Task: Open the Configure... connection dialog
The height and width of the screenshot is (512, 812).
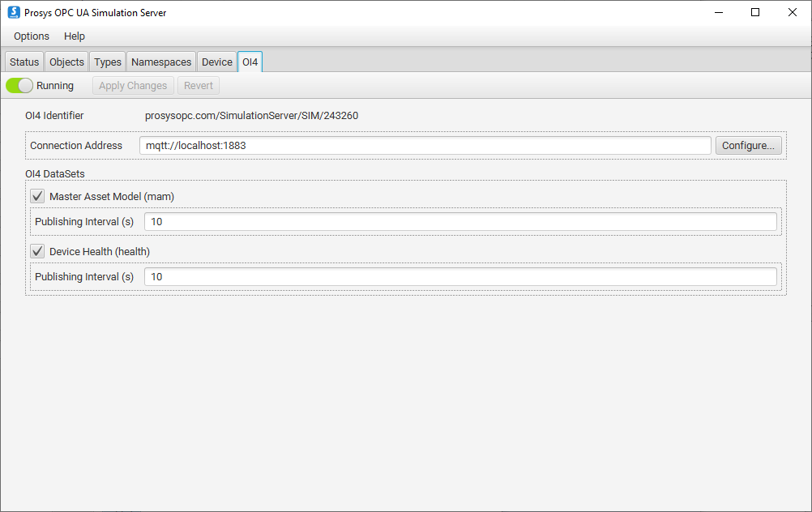Action: tap(748, 146)
